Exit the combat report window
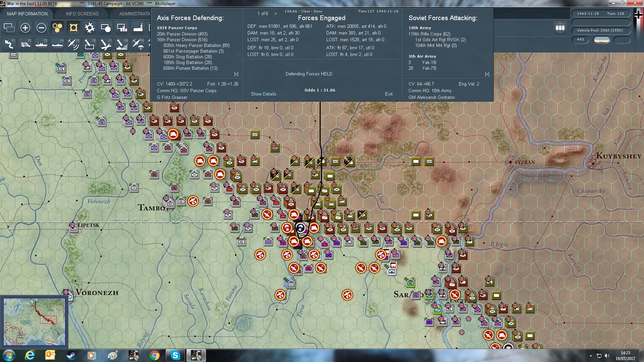 click(x=389, y=94)
